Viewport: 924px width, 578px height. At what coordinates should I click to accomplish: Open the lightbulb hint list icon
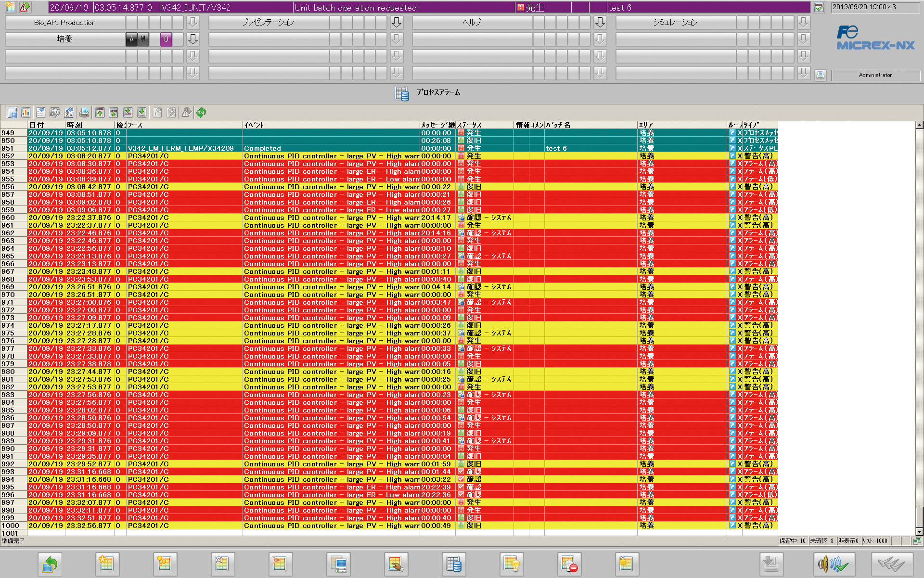point(512,564)
